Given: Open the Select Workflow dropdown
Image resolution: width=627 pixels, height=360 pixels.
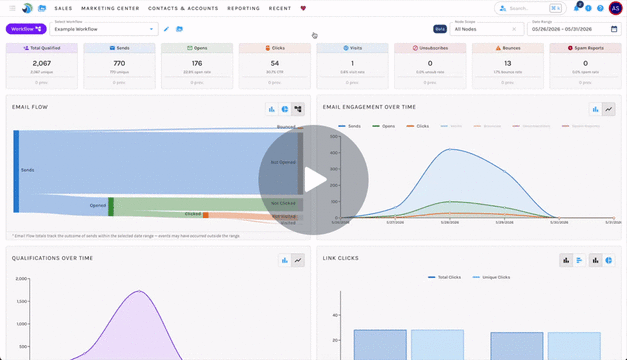Looking at the screenshot, I should point(104,29).
